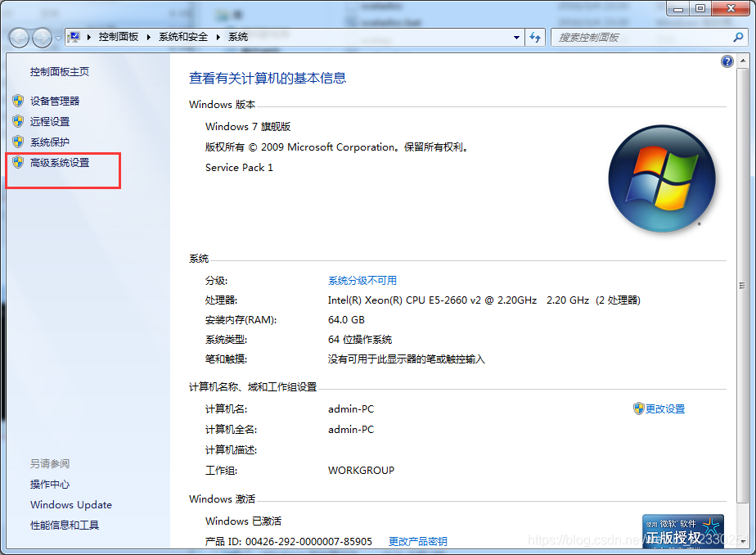Click the Windows 已激活 status text
756x555 pixels.
(243, 521)
